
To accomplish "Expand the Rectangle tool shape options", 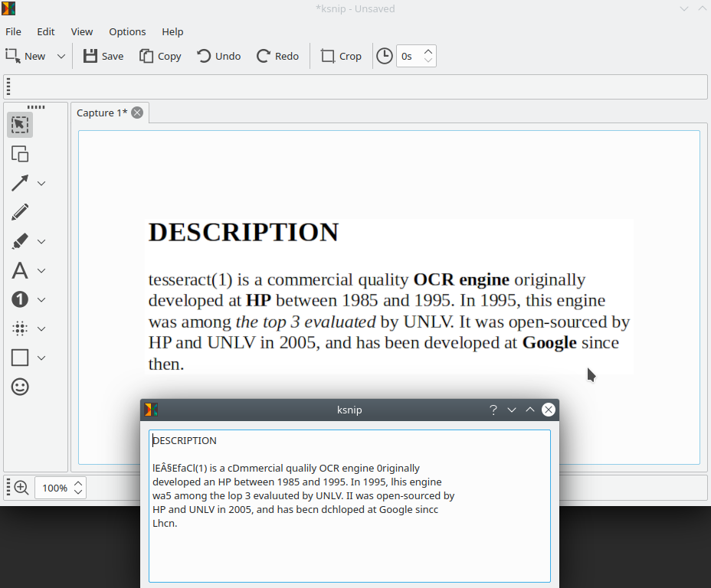I will (x=41, y=358).
